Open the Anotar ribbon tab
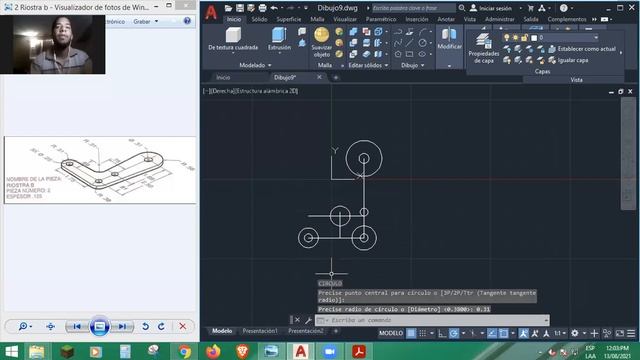640x360 pixels. pyautogui.click(x=446, y=19)
